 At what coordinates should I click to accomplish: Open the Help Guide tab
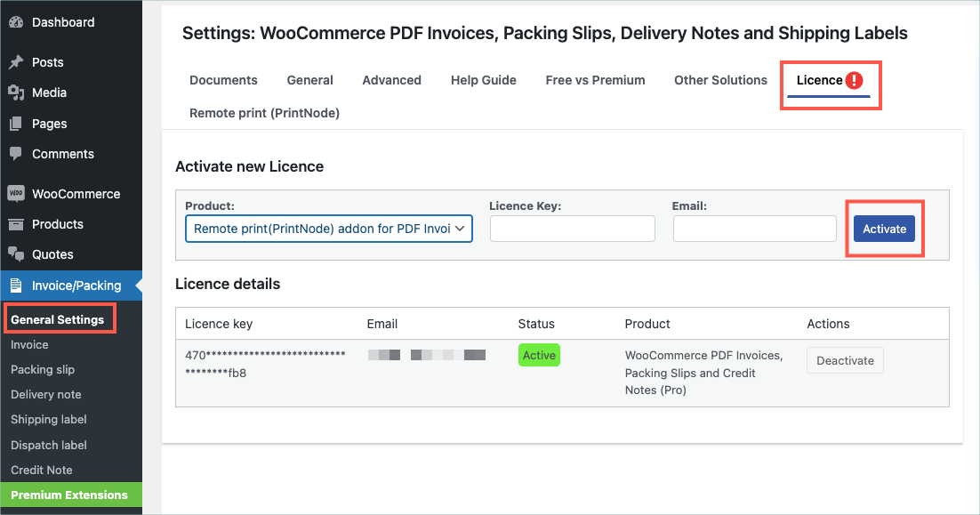coord(483,80)
